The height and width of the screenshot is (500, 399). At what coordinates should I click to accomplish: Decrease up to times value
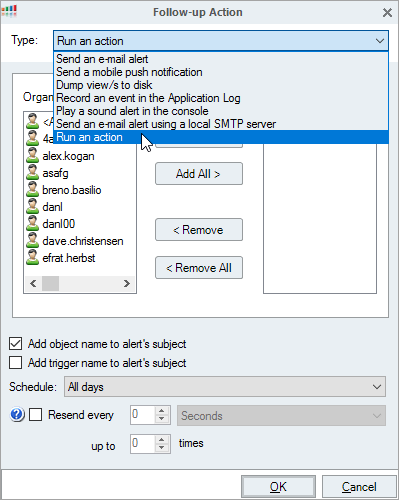[x=162, y=448]
